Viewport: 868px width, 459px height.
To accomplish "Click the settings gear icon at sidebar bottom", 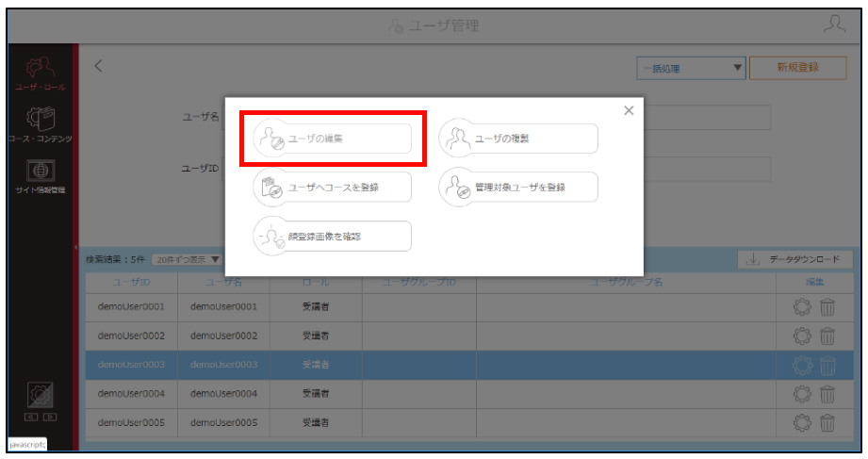I will (x=41, y=395).
